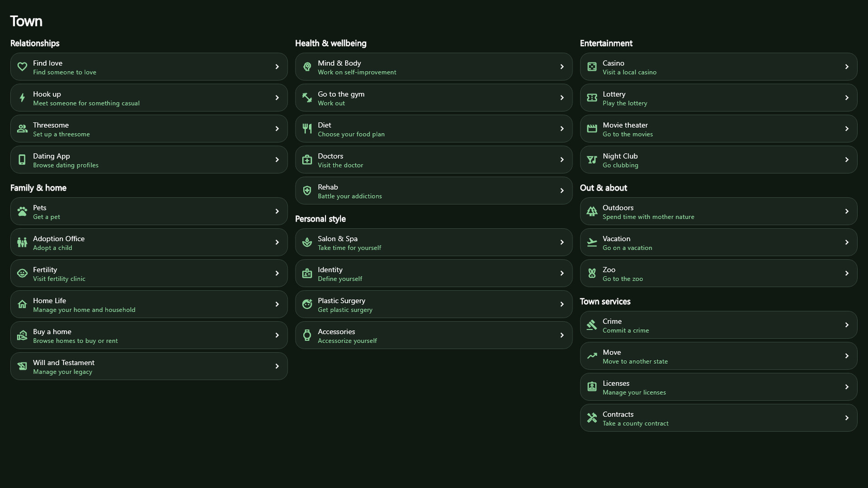This screenshot has height=488, width=868.
Task: Open the chevron on Plastic Surgery row
Action: pos(562,304)
